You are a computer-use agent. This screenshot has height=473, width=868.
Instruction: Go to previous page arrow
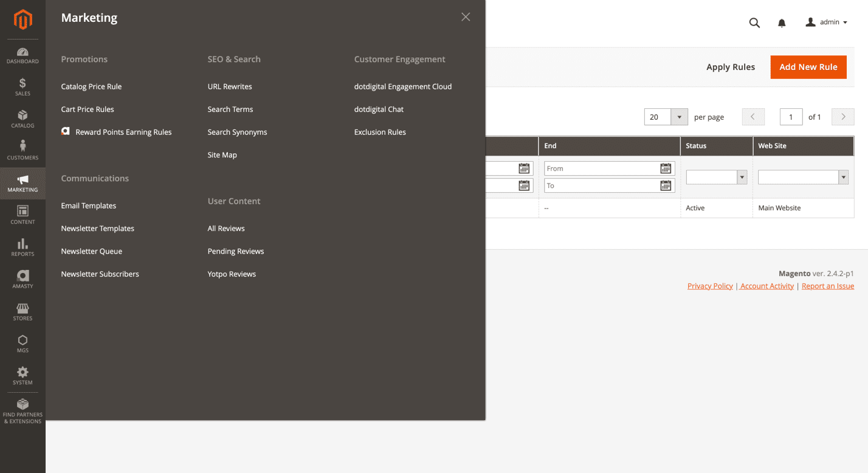[x=753, y=117]
